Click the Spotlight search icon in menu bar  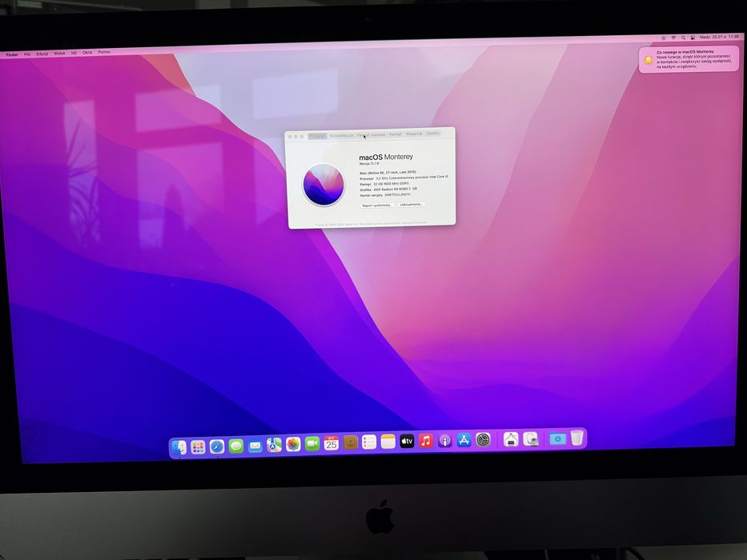(683, 38)
